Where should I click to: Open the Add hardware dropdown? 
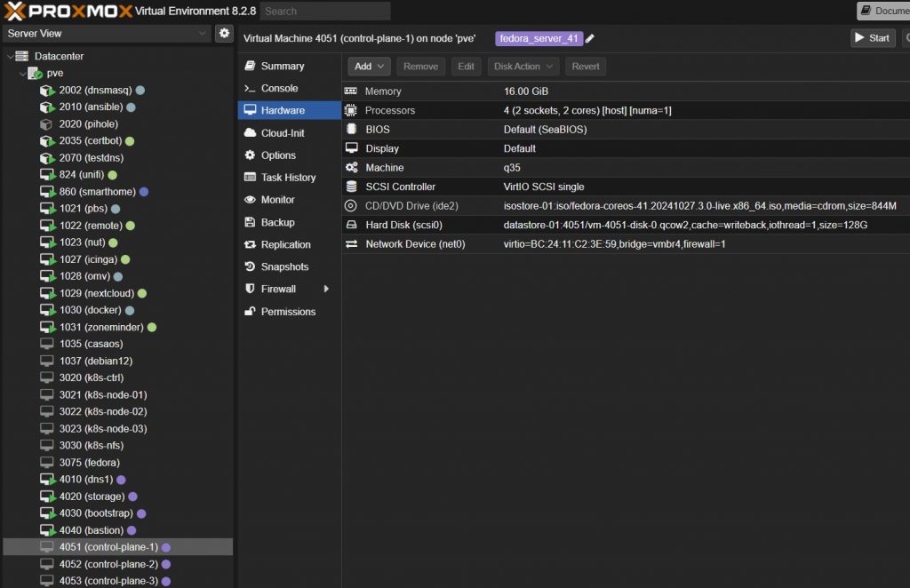pos(367,66)
